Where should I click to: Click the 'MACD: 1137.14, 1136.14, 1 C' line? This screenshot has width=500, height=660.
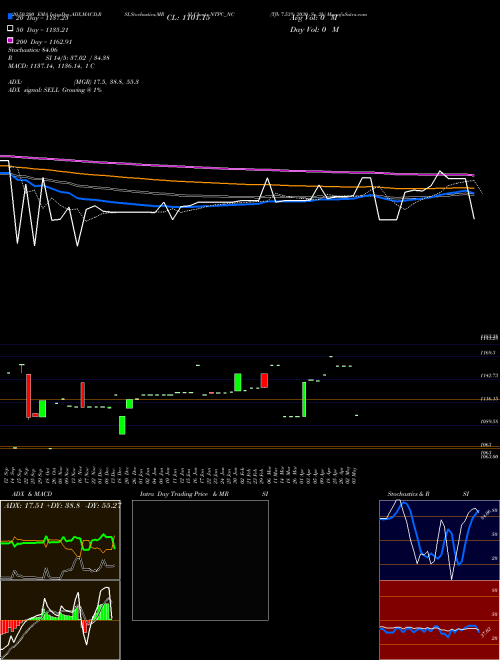coord(51,66)
